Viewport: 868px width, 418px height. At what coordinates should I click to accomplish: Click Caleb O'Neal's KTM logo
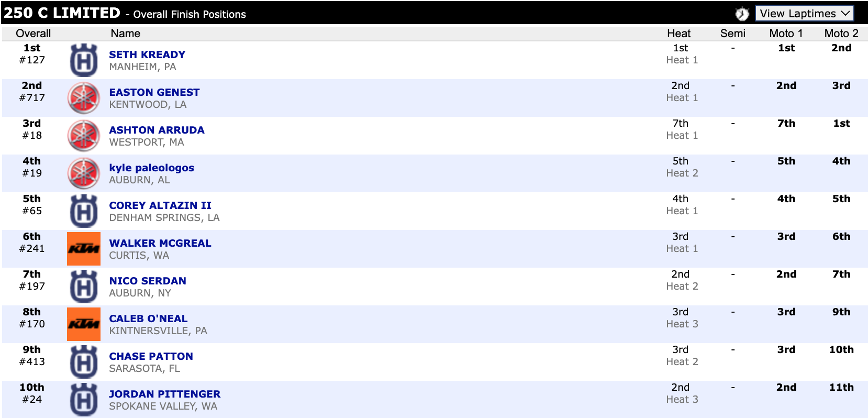pyautogui.click(x=84, y=324)
